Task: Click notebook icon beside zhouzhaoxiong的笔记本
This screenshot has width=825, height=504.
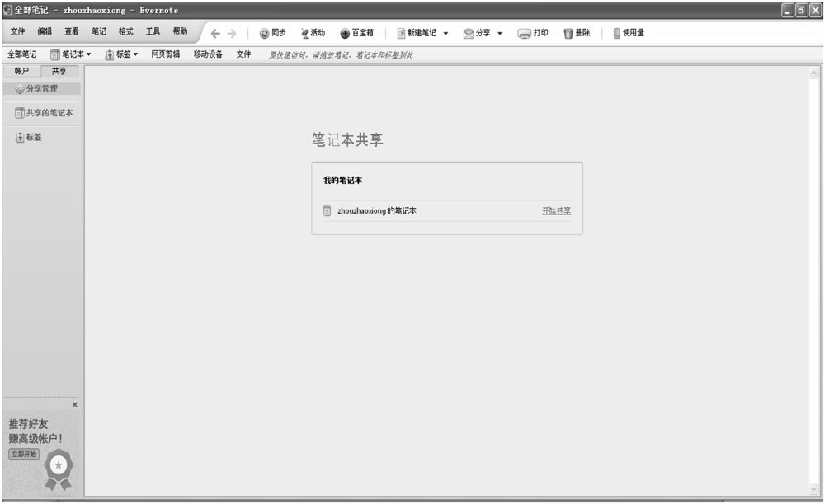Action: 328,210
